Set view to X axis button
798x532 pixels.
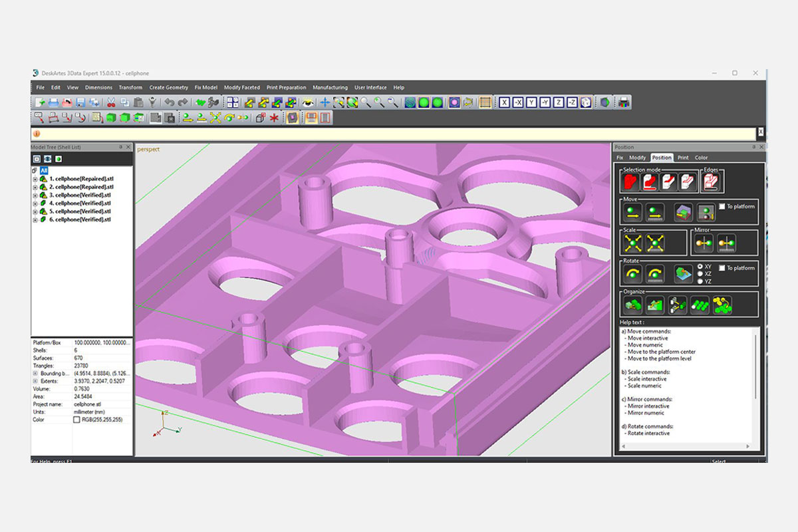[x=505, y=102]
